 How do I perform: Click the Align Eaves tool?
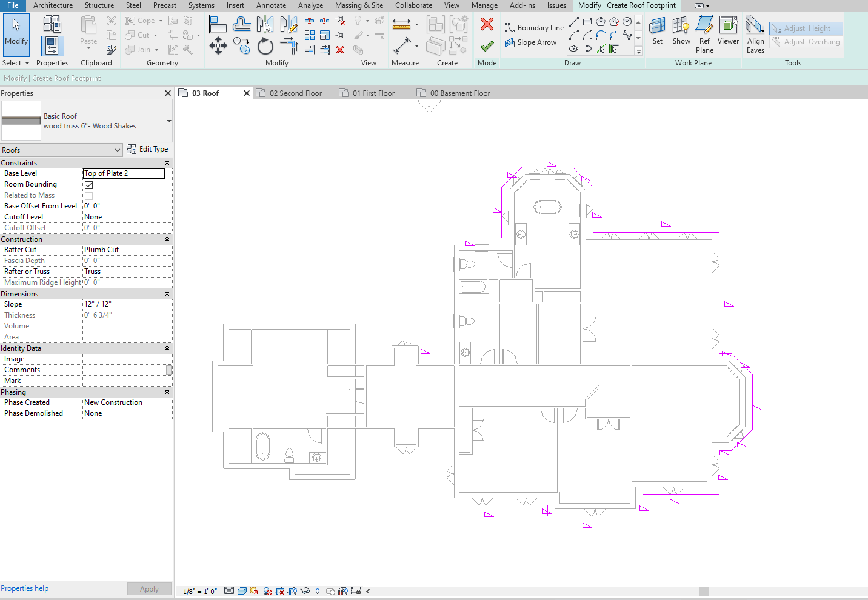[x=755, y=33]
